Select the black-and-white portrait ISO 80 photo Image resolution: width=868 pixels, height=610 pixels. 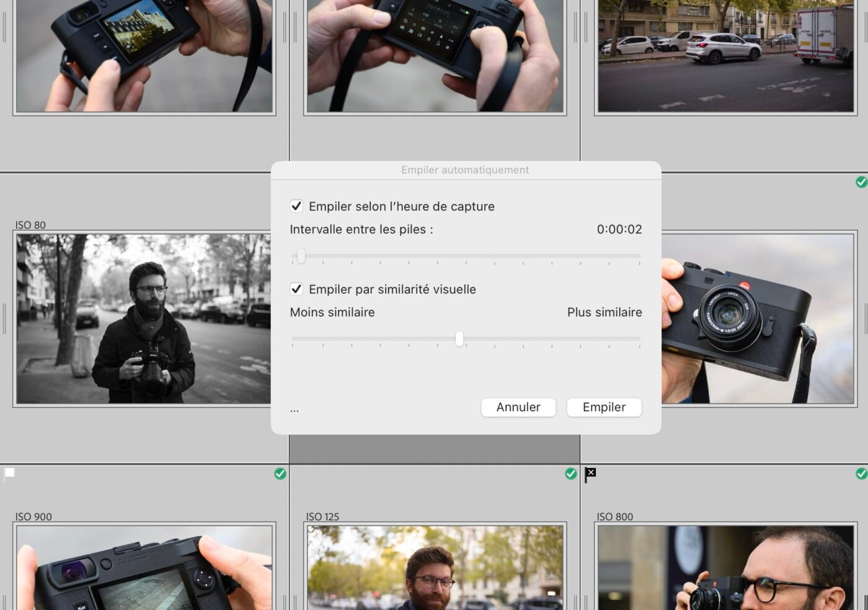[143, 319]
